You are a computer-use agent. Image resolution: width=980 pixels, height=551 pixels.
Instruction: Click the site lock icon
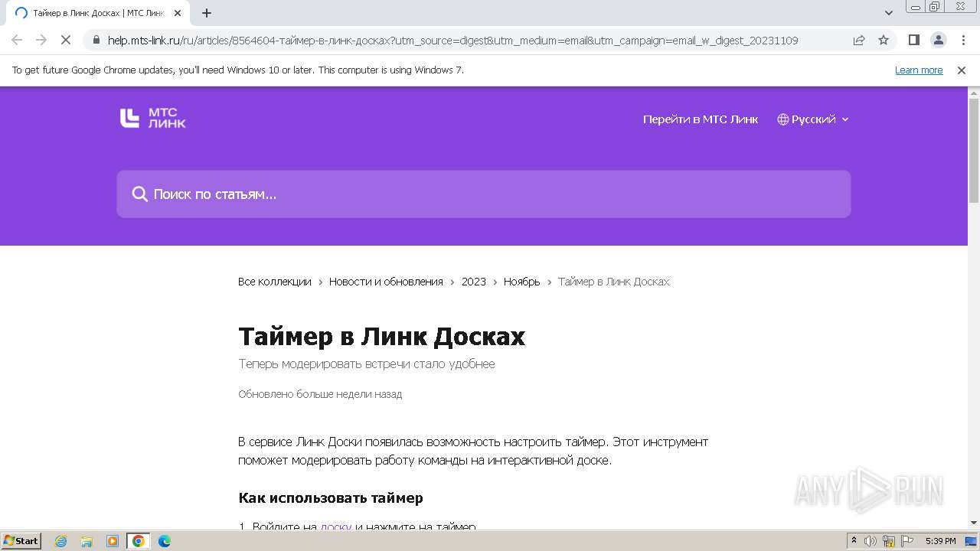[96, 40]
